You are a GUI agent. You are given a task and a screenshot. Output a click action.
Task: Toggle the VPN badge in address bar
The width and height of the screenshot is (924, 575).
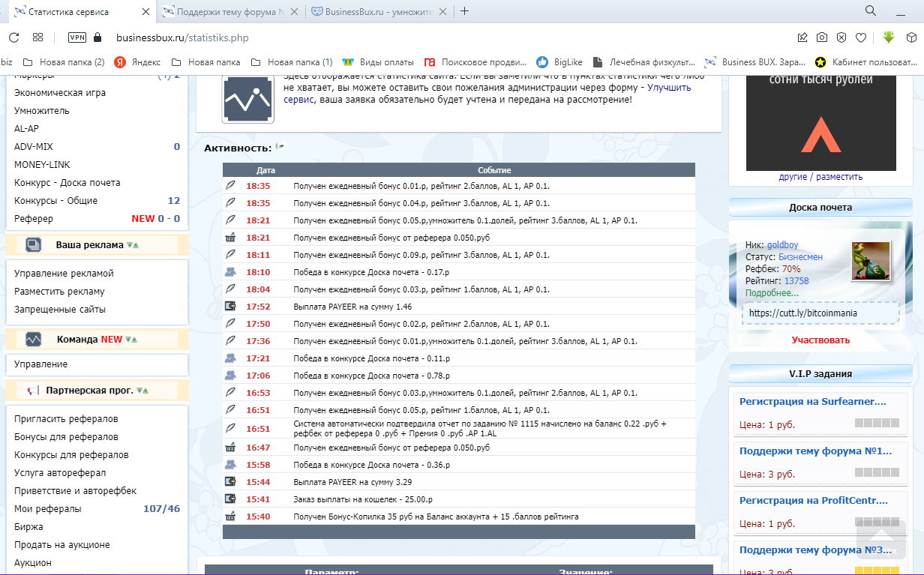77,37
